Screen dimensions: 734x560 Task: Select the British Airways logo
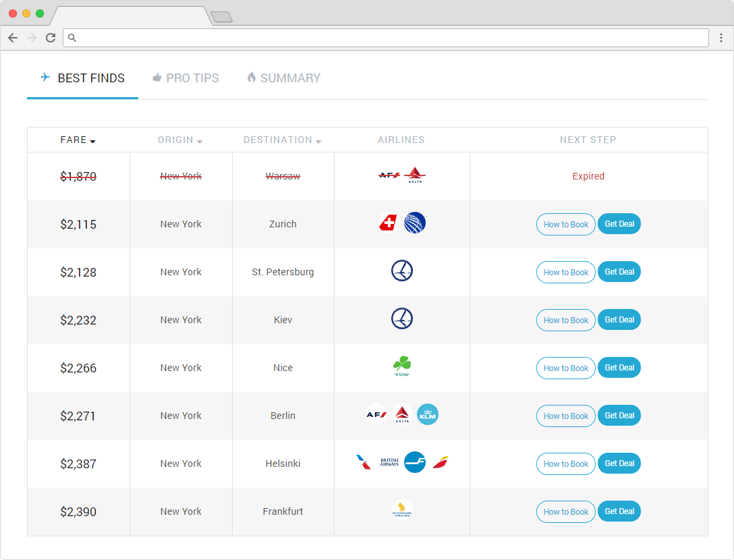[389, 462]
